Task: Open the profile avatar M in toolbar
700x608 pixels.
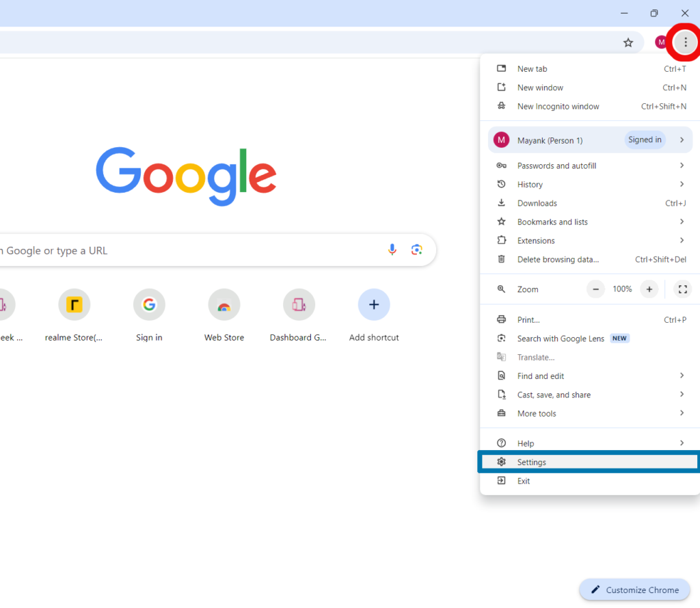Action: tap(661, 42)
